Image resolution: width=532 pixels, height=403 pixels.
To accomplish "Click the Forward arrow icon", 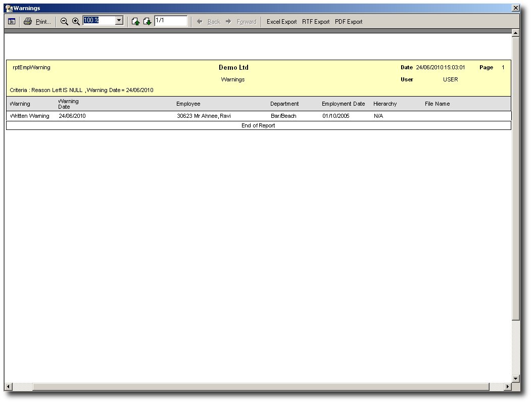I will pyautogui.click(x=228, y=22).
